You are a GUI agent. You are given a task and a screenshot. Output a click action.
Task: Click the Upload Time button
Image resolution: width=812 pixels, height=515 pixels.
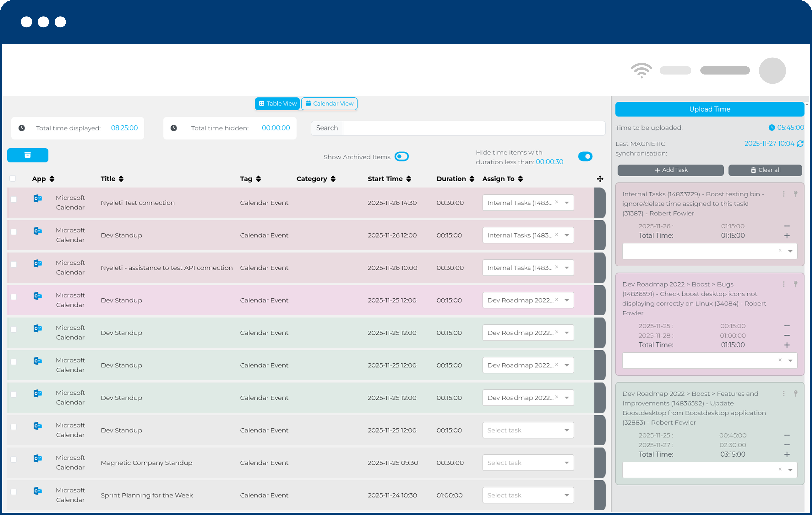pyautogui.click(x=710, y=109)
